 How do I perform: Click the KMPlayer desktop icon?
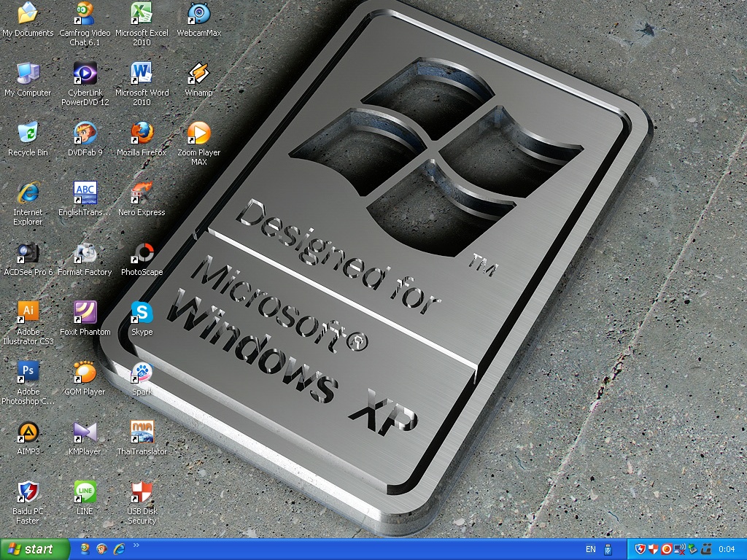85,432
